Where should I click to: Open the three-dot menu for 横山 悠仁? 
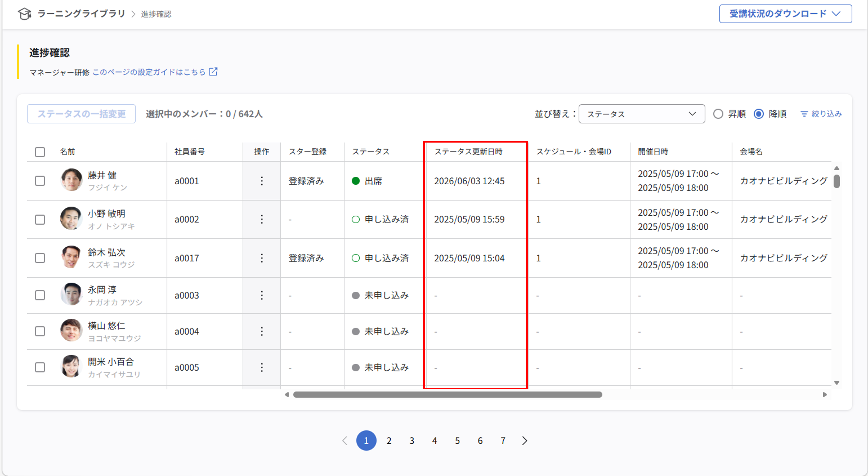pos(262,331)
